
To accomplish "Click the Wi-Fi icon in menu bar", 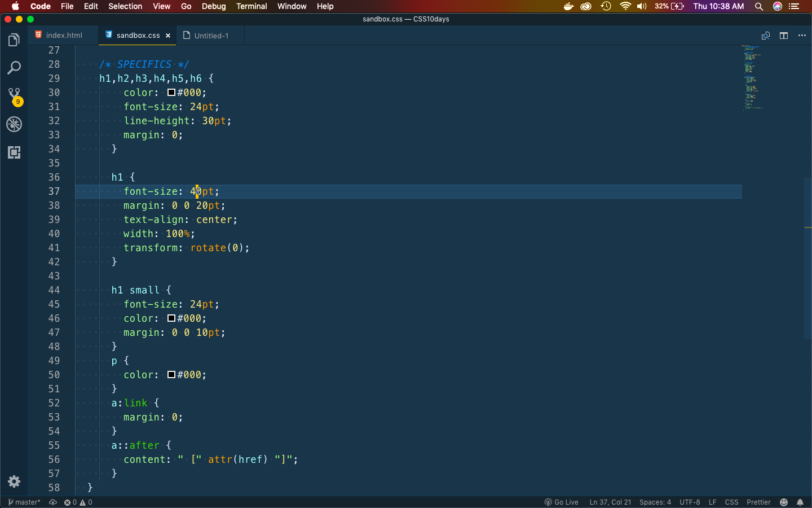I will point(625,6).
